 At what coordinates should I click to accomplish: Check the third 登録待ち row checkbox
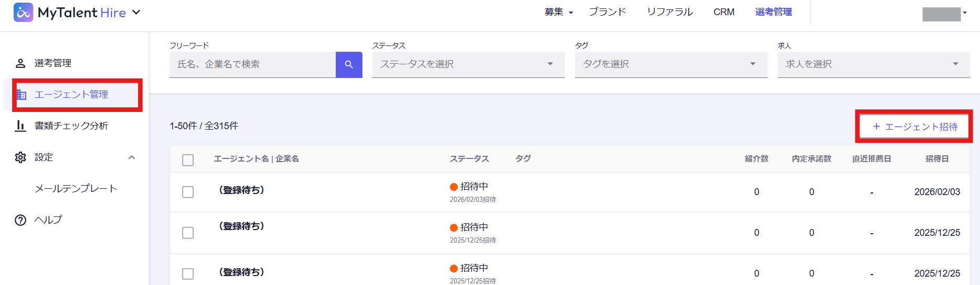188,273
